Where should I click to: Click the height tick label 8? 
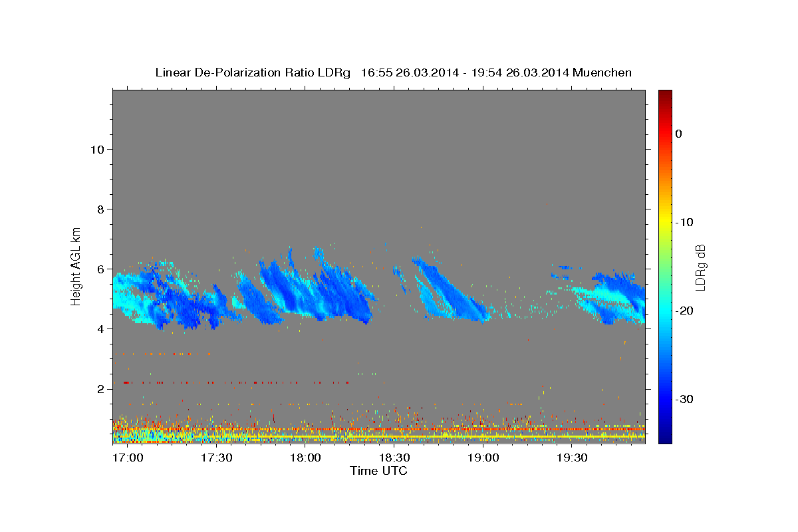(100, 209)
